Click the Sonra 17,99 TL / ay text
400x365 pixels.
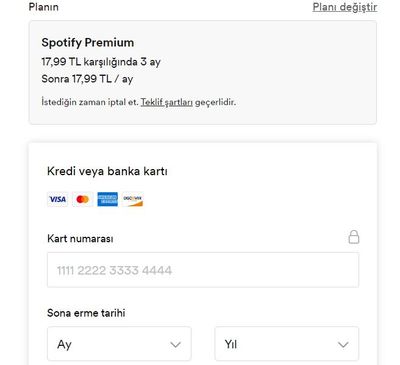coord(87,79)
